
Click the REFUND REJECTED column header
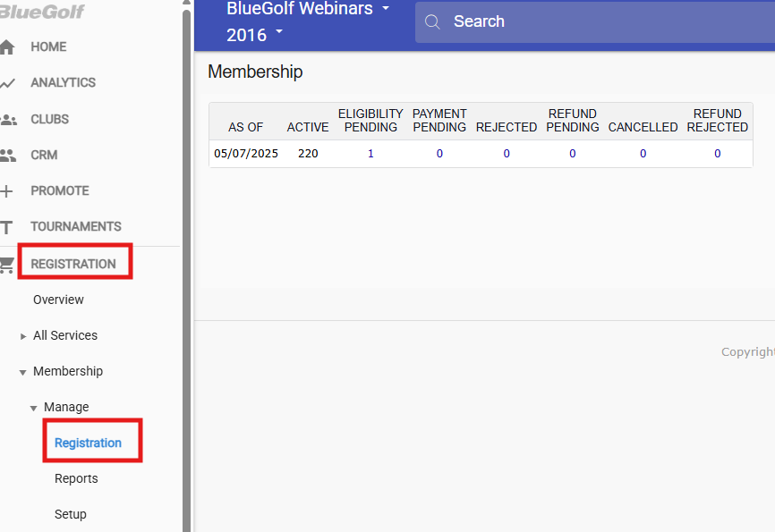tap(717, 121)
